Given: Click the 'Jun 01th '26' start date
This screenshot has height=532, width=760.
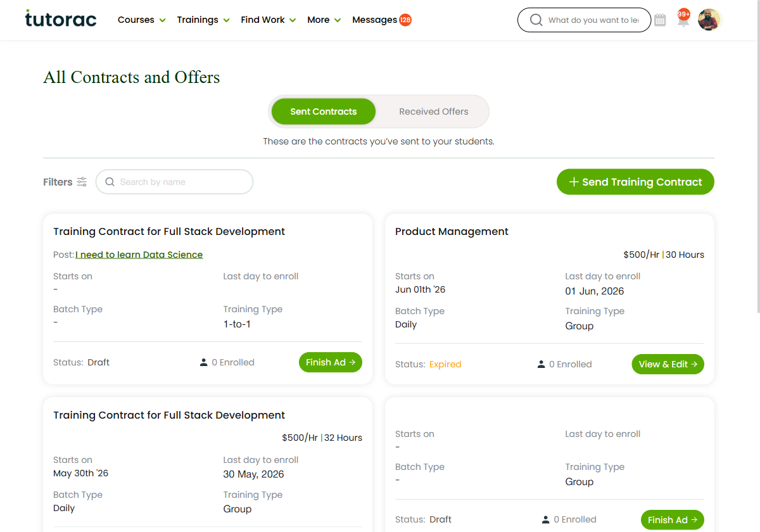Looking at the screenshot, I should [x=420, y=289].
